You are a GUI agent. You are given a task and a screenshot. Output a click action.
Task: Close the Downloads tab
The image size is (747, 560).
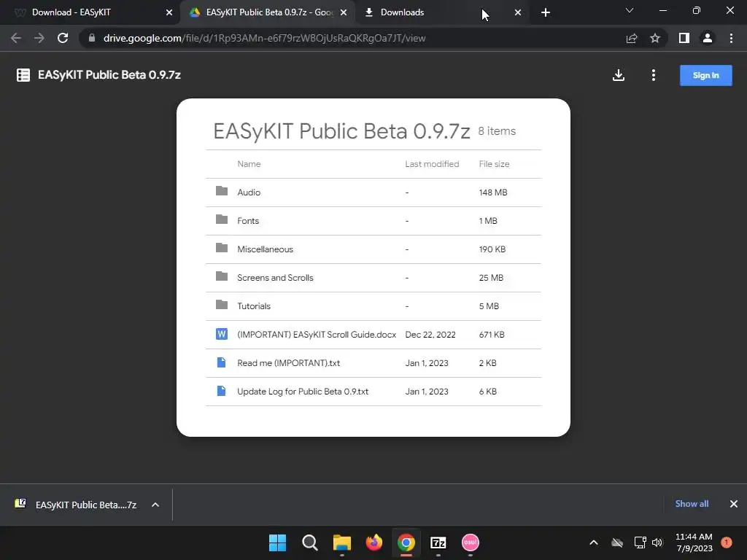click(518, 12)
